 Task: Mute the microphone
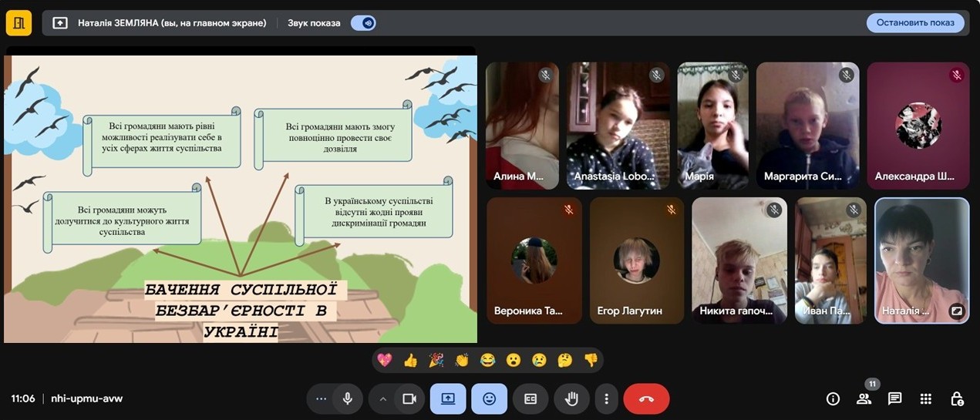[348, 398]
